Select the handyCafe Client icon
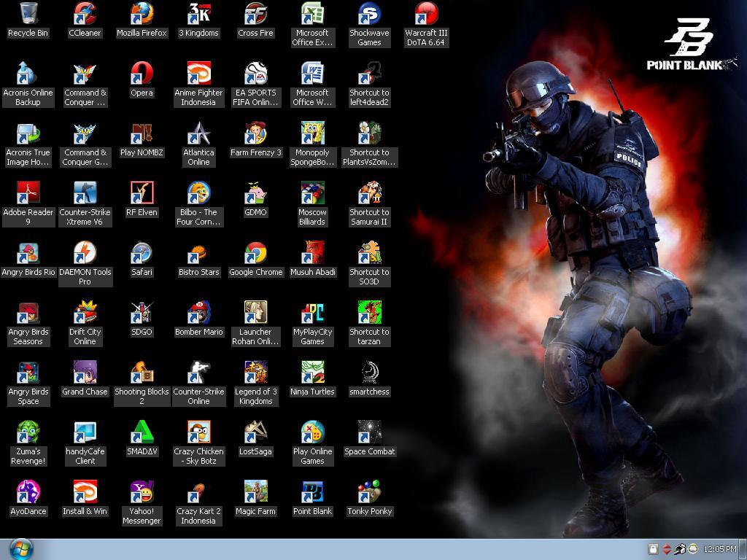The width and height of the screenshot is (747, 560). (x=85, y=432)
